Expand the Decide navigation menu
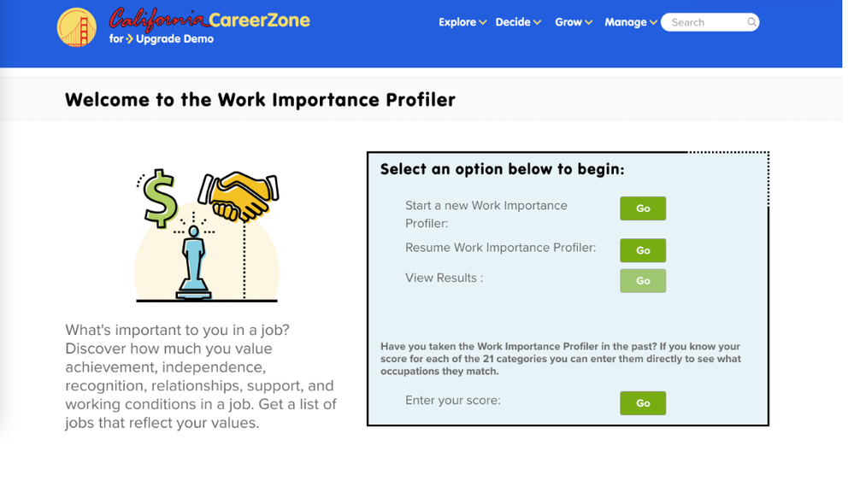Image resolution: width=854 pixels, height=504 pixels. click(x=518, y=22)
